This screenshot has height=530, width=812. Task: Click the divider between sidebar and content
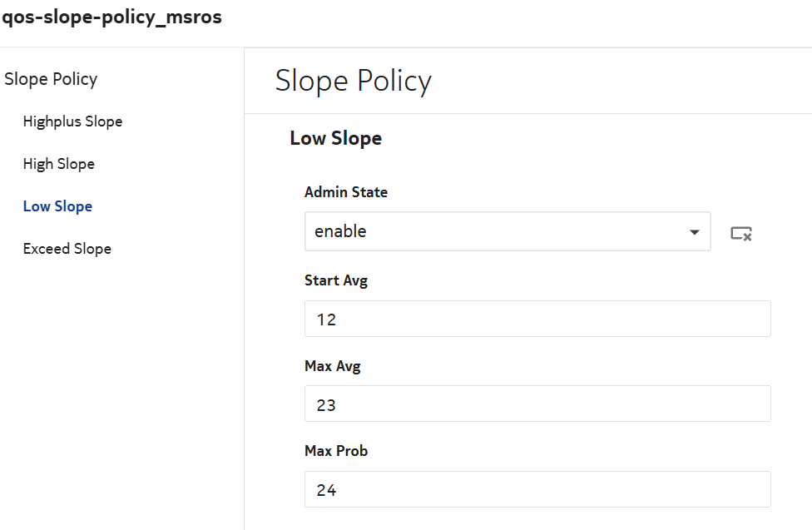[x=244, y=333]
